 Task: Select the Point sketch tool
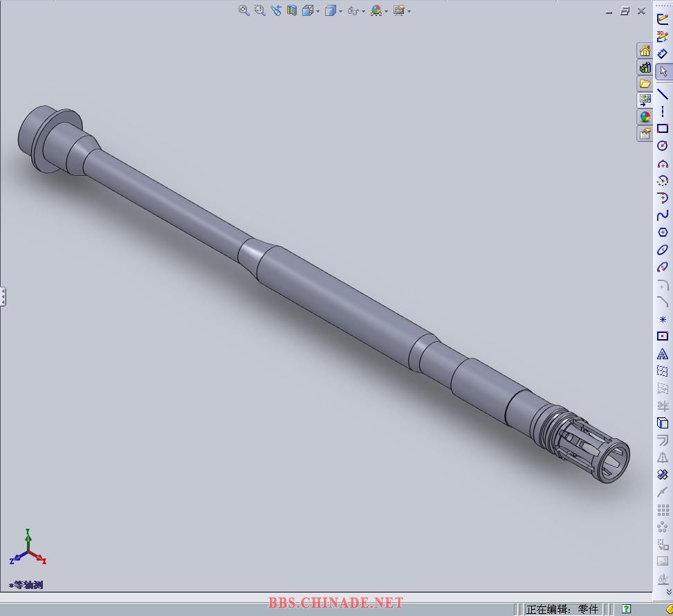(x=663, y=319)
